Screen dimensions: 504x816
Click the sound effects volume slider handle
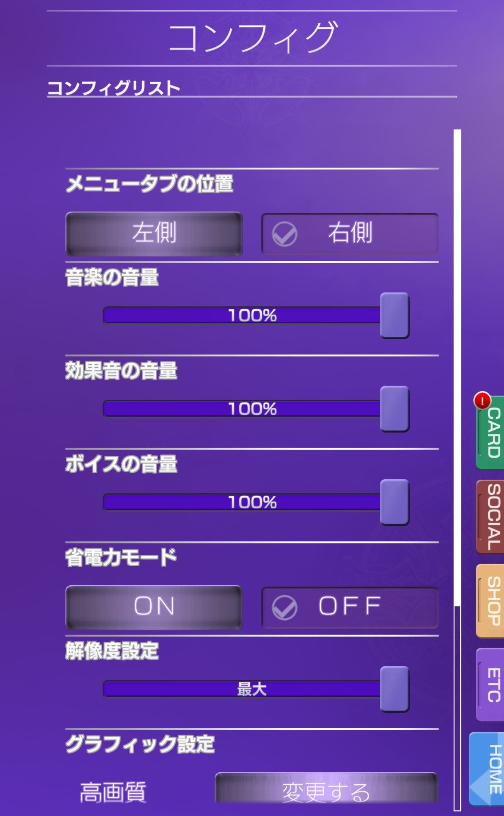coord(394,409)
